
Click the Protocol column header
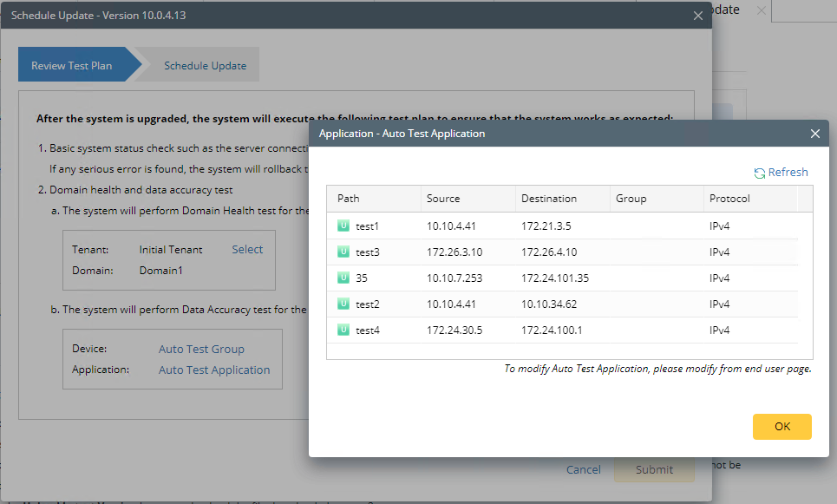tap(729, 199)
